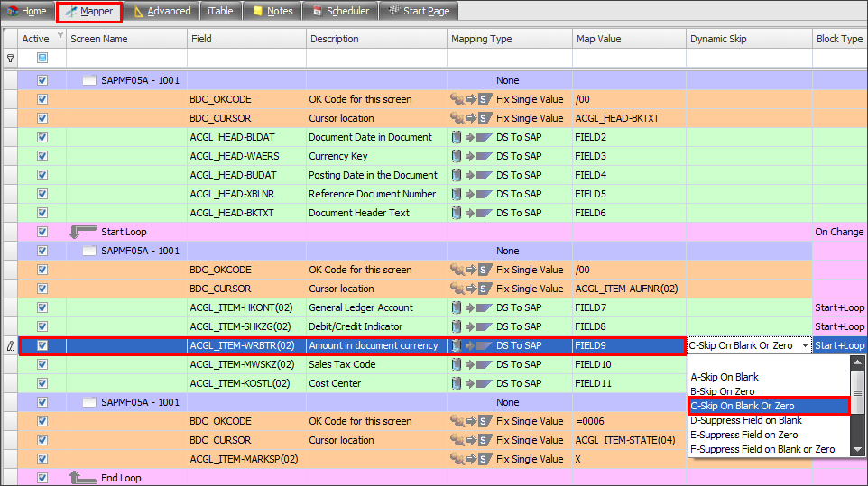The width and height of the screenshot is (868, 486).
Task: Click the End Loop arrow icon
Action: tap(83, 477)
